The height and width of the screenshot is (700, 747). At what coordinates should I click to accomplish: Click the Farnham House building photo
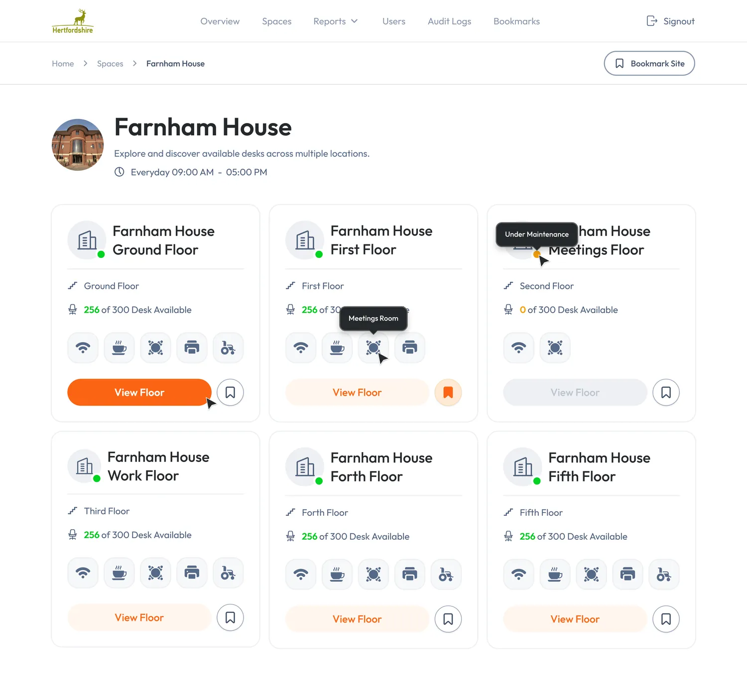(x=78, y=145)
